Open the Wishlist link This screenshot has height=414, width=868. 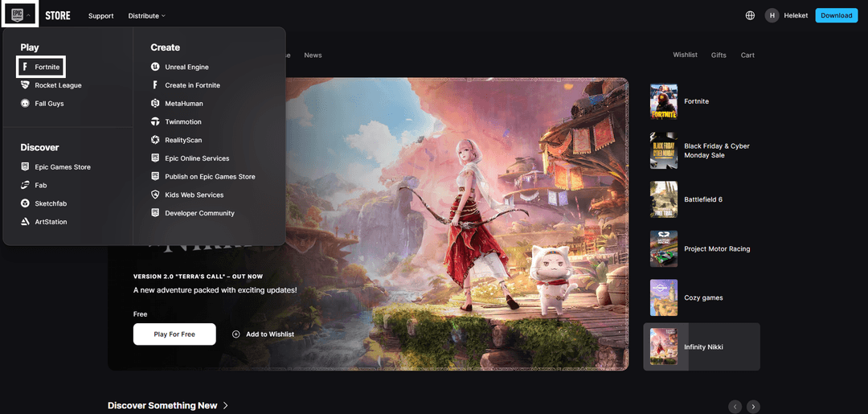click(x=686, y=55)
